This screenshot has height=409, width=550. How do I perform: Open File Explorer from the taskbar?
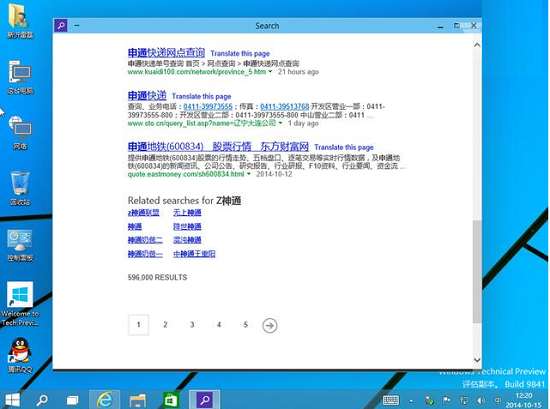[138, 400]
